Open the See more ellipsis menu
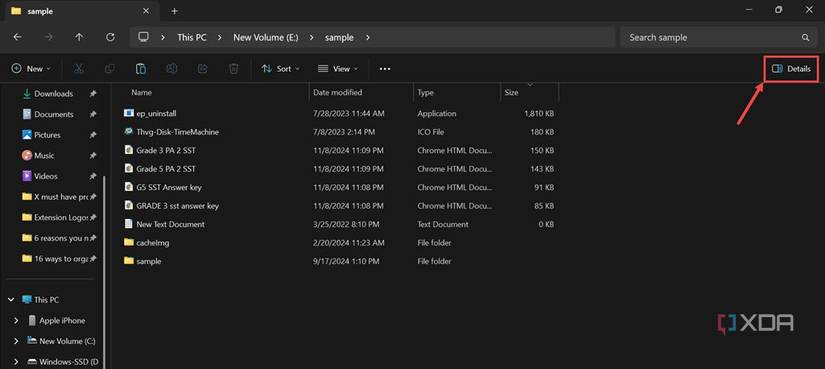Viewport: 825px width, 369px height. tap(385, 69)
